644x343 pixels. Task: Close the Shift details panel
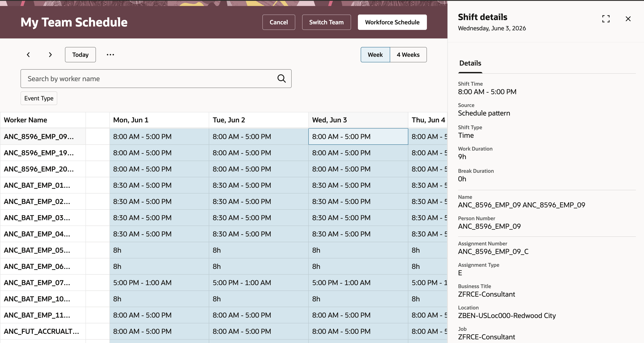(628, 19)
